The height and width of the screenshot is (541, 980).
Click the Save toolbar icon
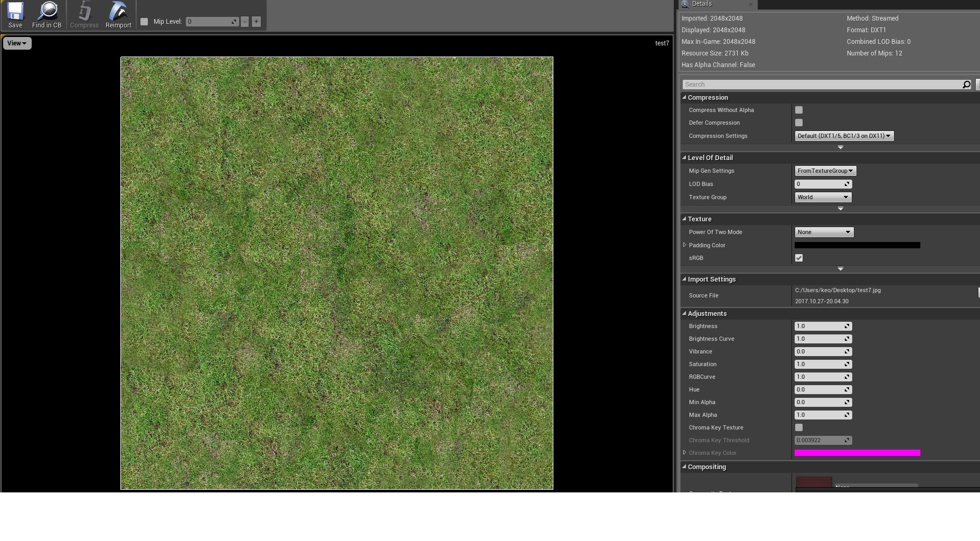coord(15,12)
